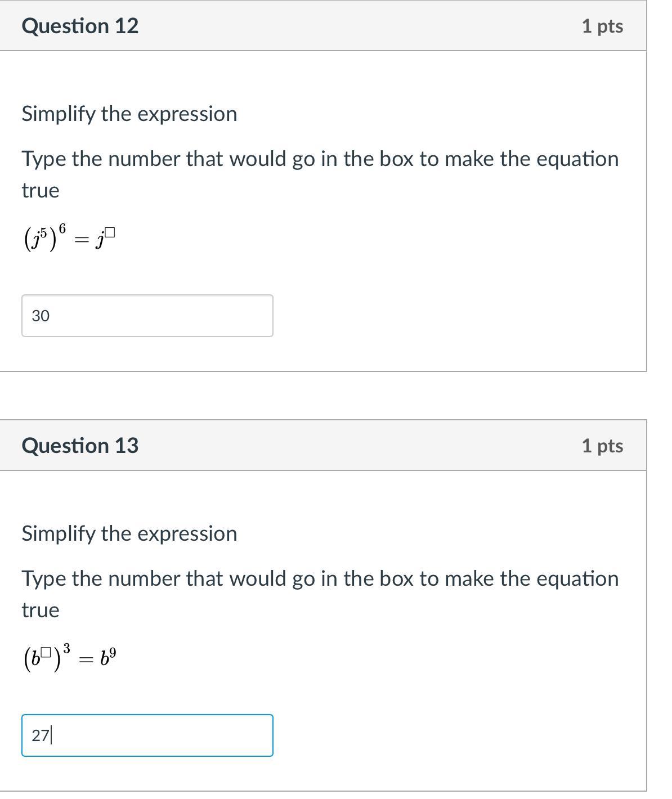Screen dimensions: 672x799
Task: Click the b to the ninth term
Action: pos(108,657)
